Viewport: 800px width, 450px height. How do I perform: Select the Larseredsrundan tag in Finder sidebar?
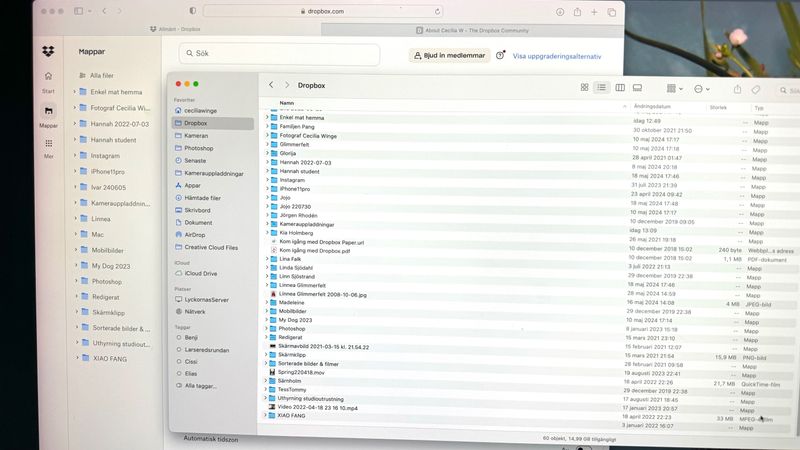(207, 350)
